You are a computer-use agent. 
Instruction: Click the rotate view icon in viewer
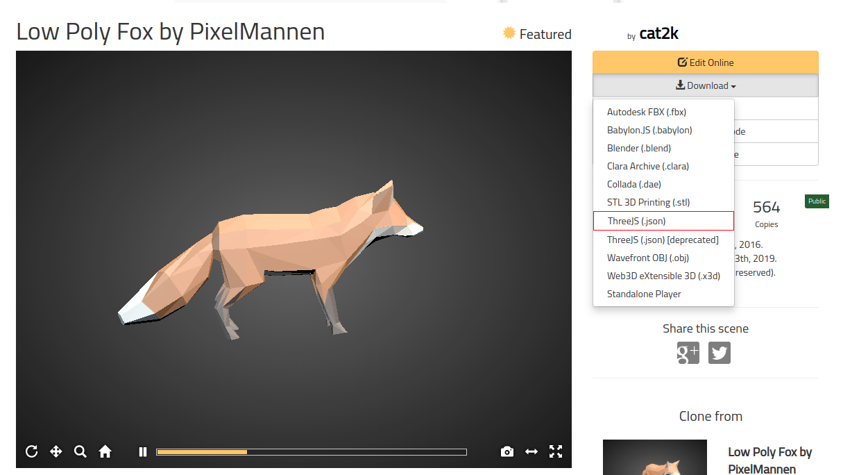pos(31,452)
